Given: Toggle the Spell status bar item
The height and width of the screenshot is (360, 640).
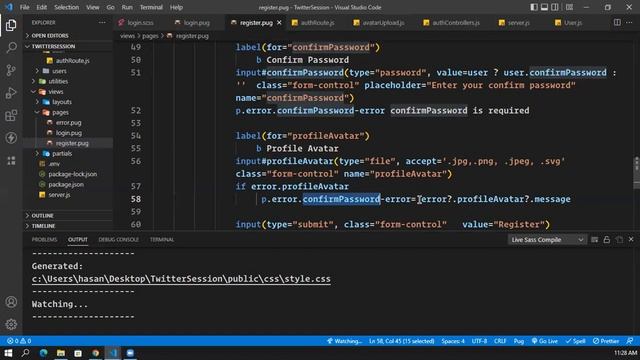Looking at the screenshot, I should click(575, 341).
